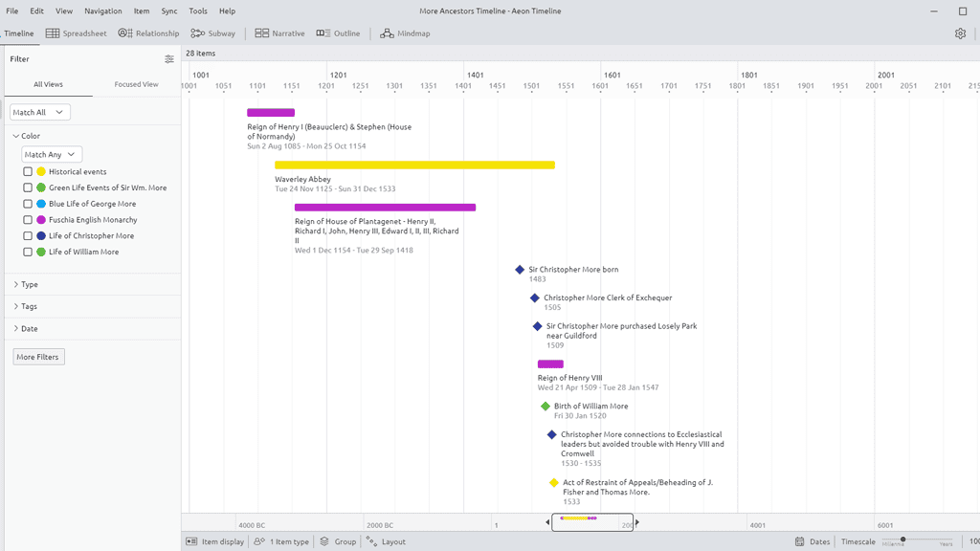
Task: Open the Match All dropdown
Action: tap(40, 113)
